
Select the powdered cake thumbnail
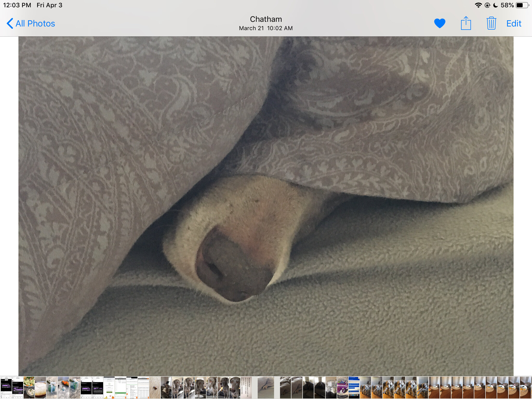pos(41,388)
